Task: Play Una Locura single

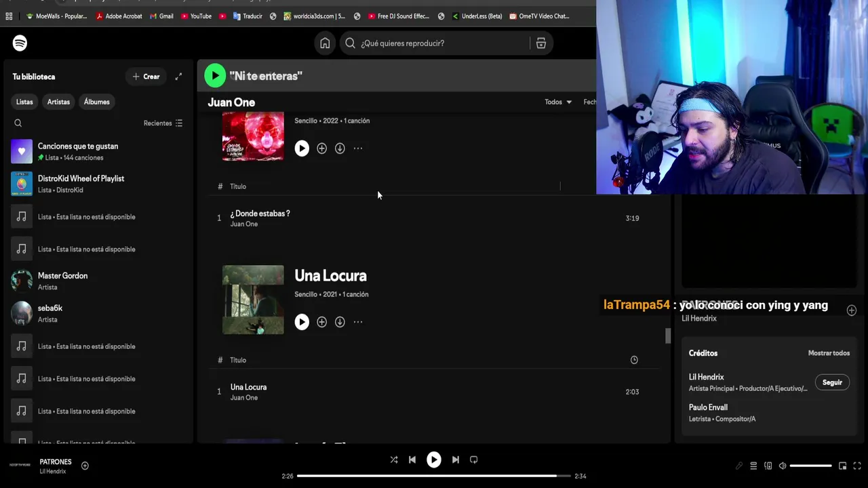Action: pos(302,322)
